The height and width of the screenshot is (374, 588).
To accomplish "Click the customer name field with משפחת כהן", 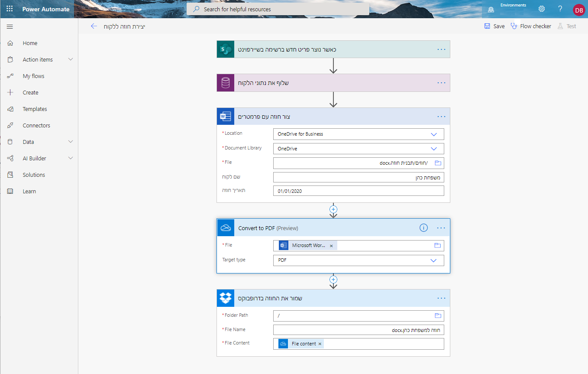I will point(359,177).
